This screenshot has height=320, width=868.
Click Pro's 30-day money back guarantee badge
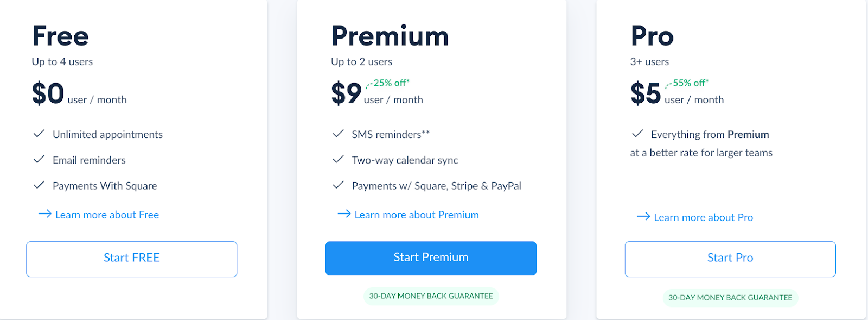(730, 298)
